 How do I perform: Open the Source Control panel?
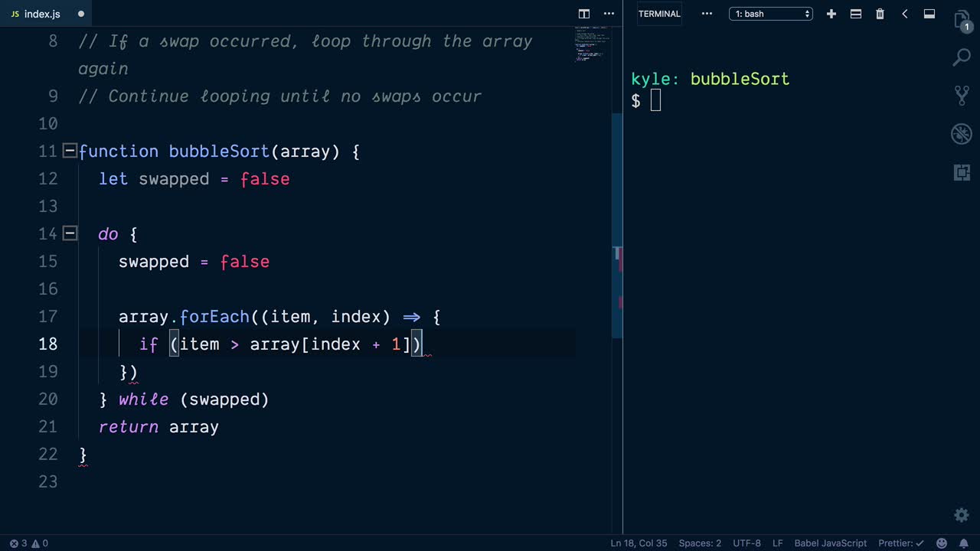click(x=962, y=94)
